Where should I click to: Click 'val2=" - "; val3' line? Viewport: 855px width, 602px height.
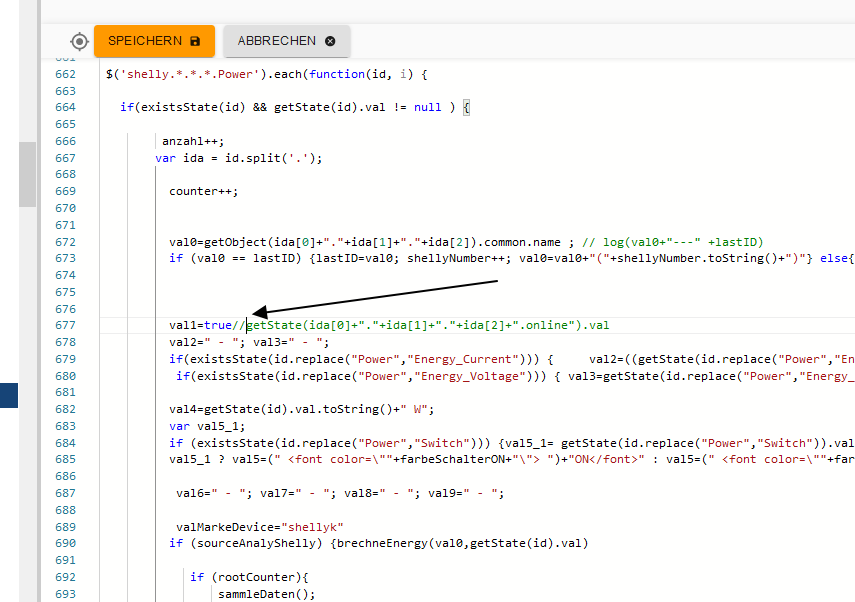click(x=249, y=342)
